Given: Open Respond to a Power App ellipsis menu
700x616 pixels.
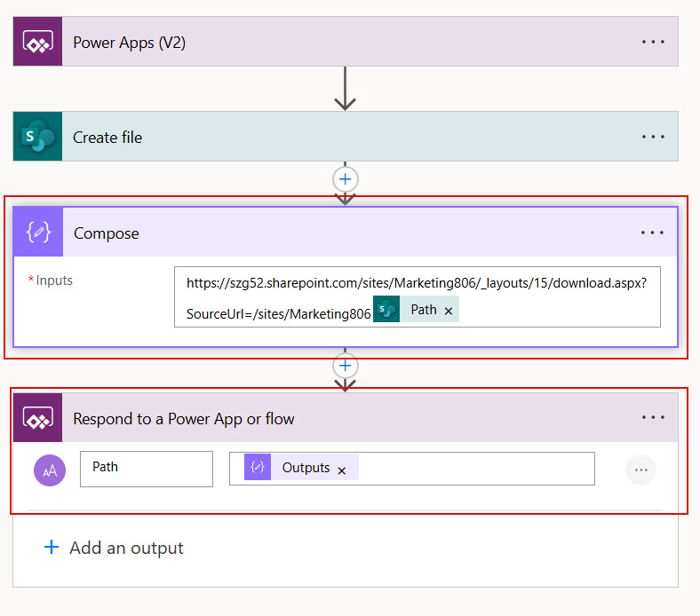Looking at the screenshot, I should coord(653,417).
